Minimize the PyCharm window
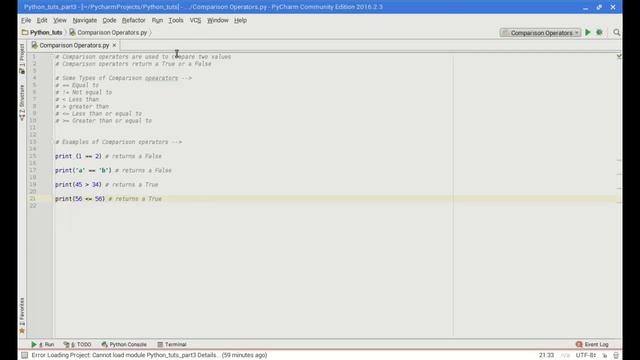Viewport: 640px width, 360px height. coord(585,7)
